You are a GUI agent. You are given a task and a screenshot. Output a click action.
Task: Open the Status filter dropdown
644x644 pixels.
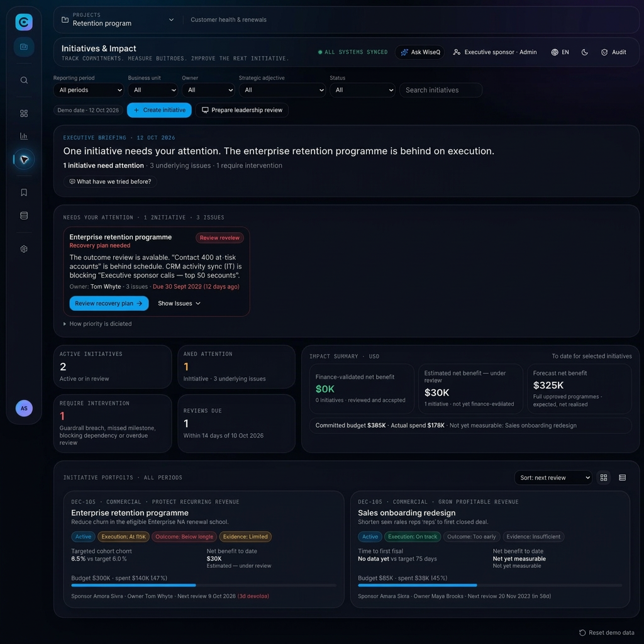(x=362, y=90)
